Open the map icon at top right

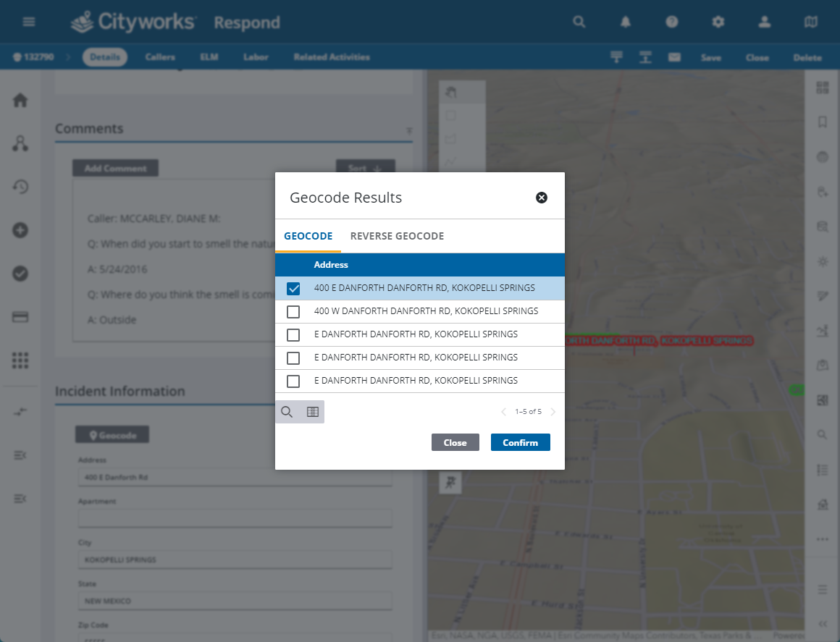pyautogui.click(x=811, y=22)
